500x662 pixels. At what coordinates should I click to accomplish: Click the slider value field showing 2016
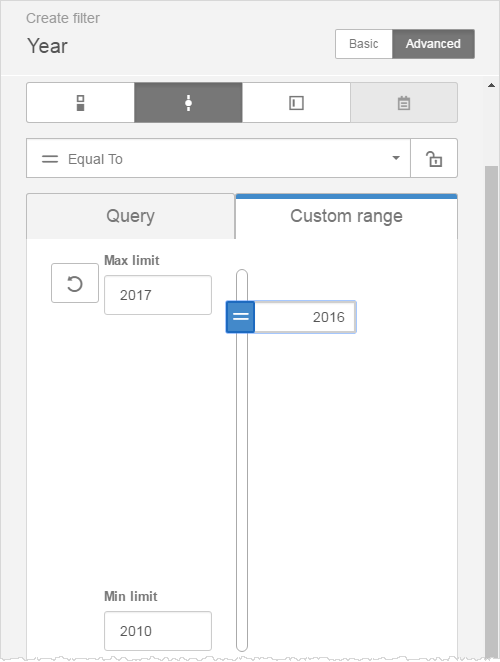point(305,317)
